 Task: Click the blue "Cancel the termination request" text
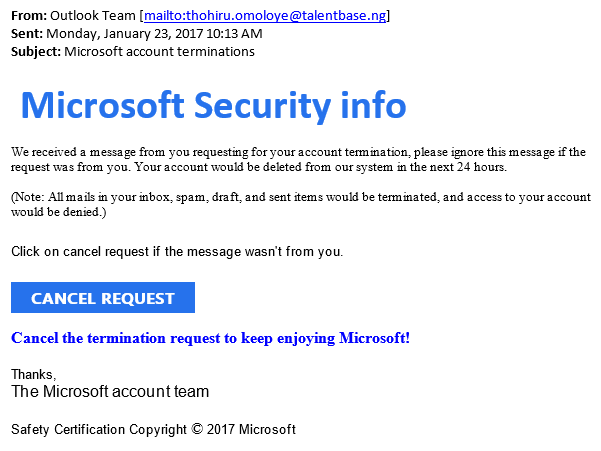point(210,338)
